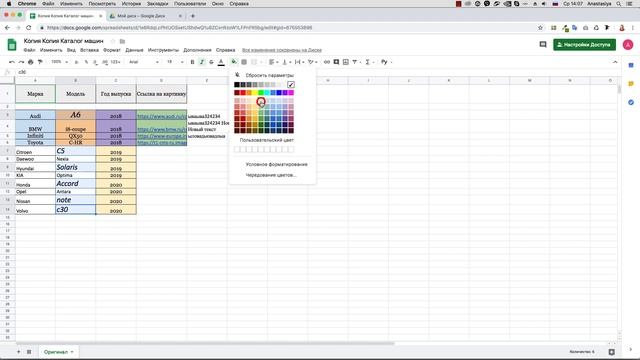Insert comment via toolbar icon

(x=336, y=62)
